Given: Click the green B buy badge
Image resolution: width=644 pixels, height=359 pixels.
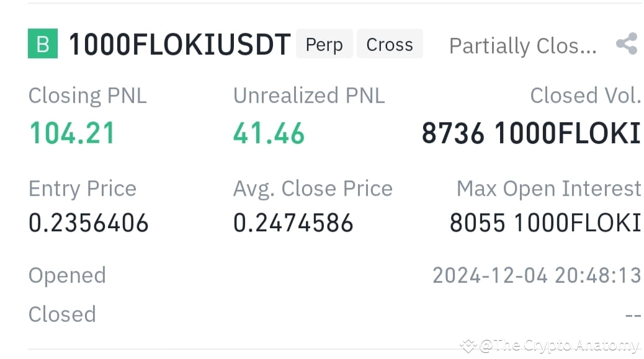Looking at the screenshot, I should (x=43, y=43).
